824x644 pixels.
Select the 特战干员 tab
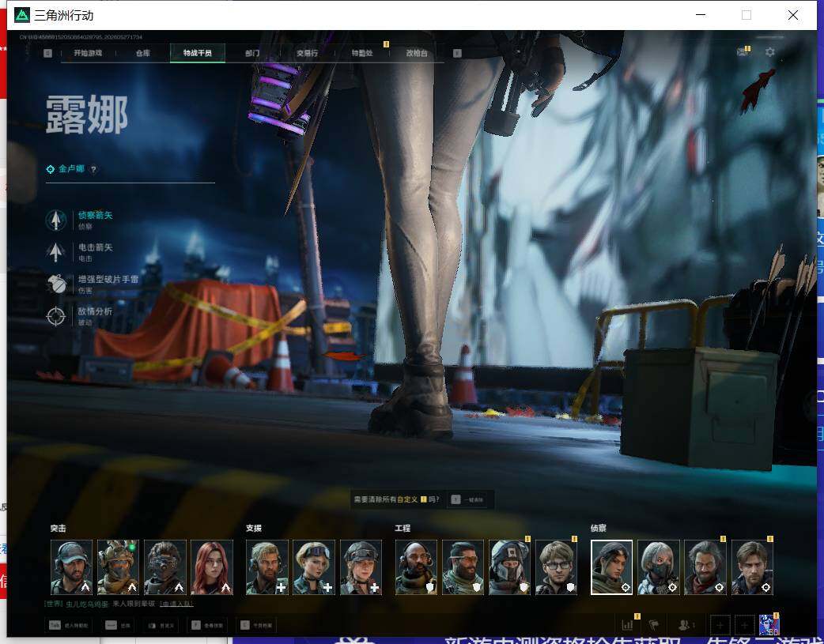[198, 53]
